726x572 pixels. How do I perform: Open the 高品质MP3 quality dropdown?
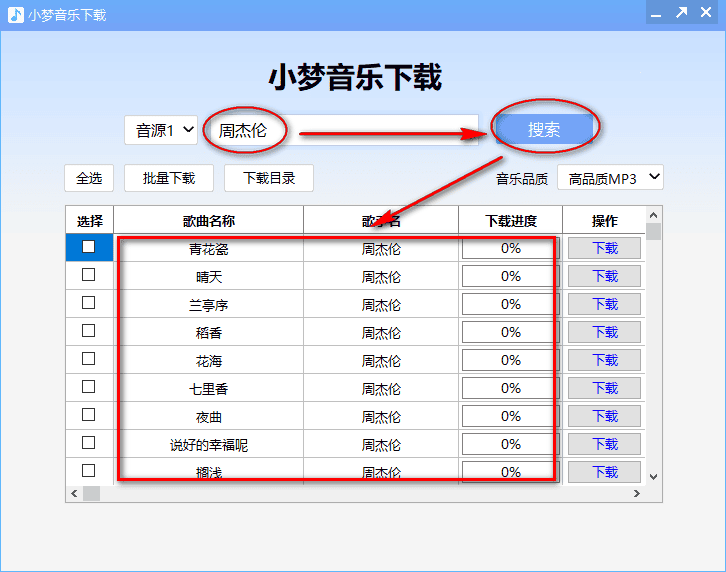point(610,178)
